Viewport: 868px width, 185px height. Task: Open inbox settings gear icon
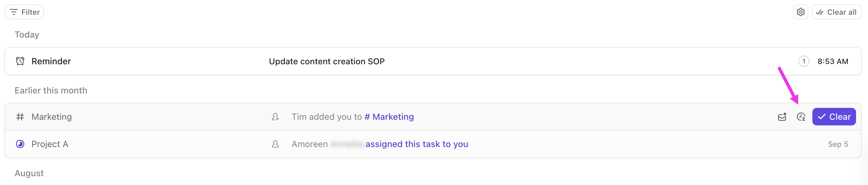click(801, 12)
